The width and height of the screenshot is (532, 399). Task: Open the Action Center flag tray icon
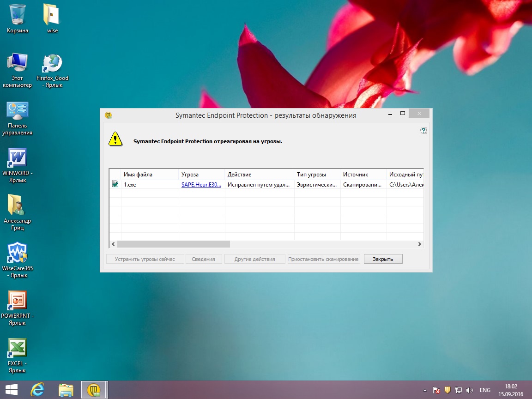[436, 390]
